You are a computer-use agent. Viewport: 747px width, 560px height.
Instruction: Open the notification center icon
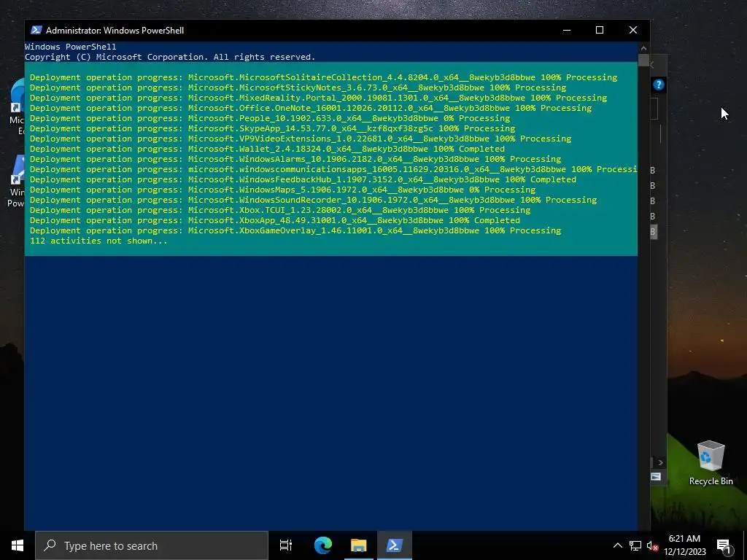tap(724, 546)
